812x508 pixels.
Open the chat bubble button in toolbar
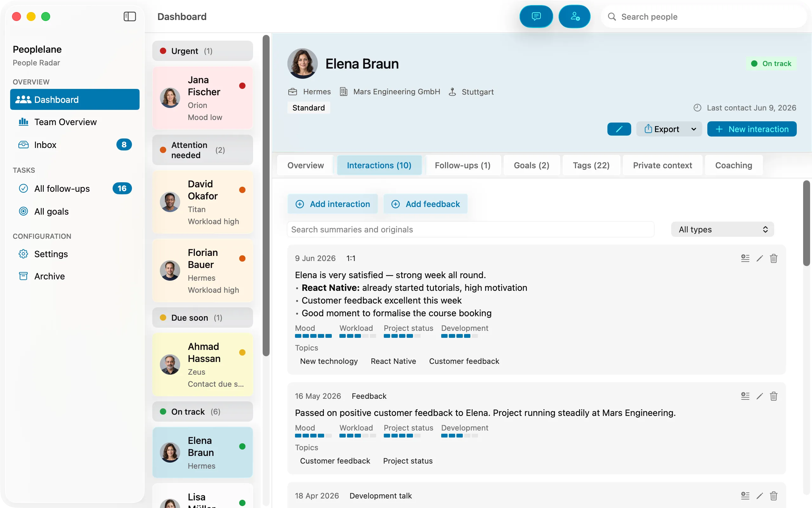(x=536, y=17)
